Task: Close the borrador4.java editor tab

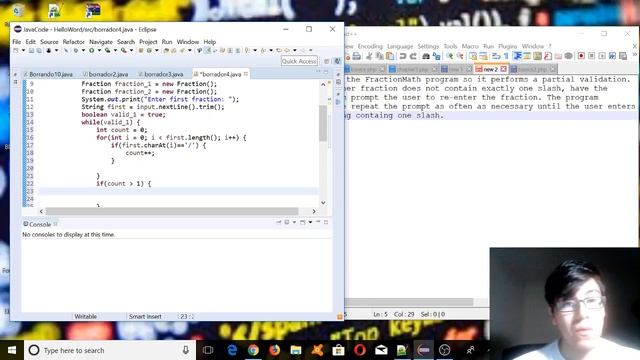Action: (246, 74)
